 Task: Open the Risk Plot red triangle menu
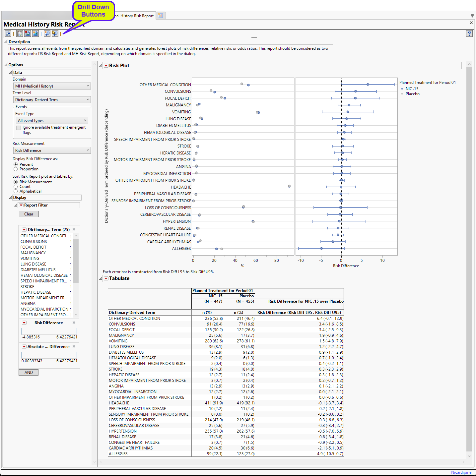(x=106, y=66)
